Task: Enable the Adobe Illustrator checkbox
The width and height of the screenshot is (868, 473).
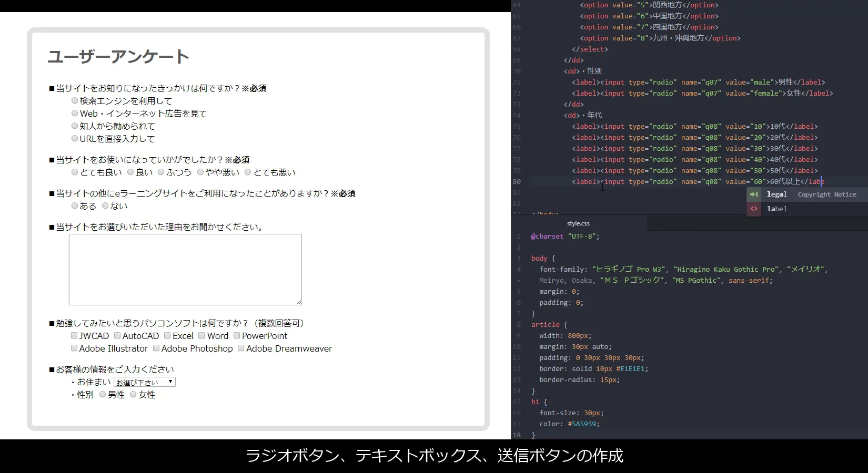Action: (74, 348)
